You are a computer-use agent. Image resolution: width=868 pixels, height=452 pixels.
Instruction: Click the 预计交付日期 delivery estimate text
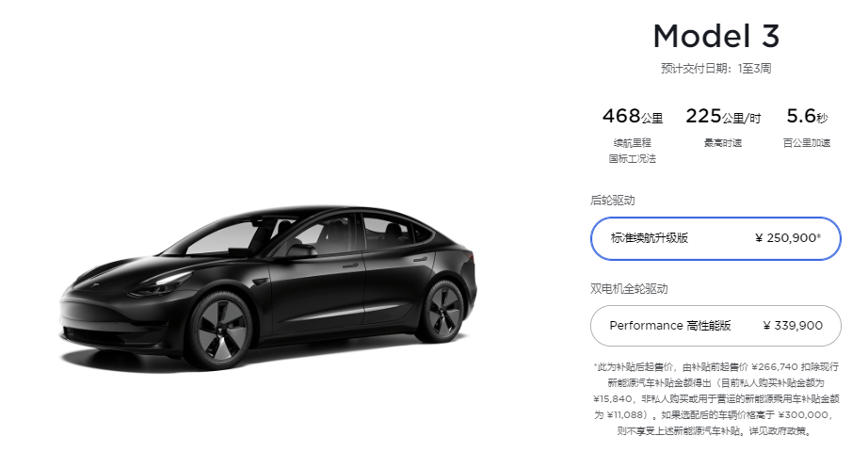coord(715,69)
